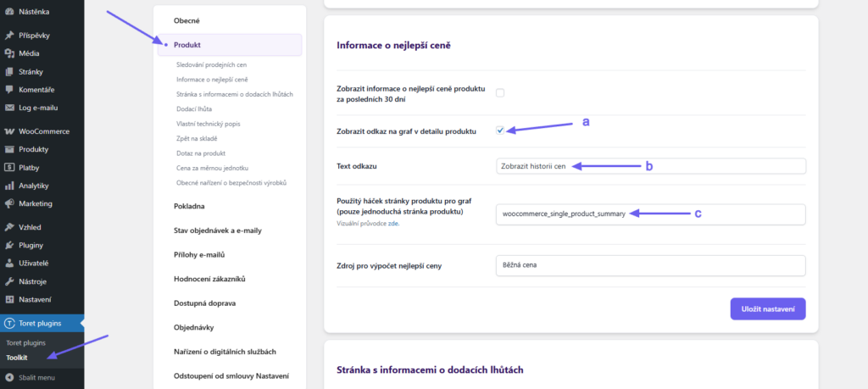Click the Produkty box icon

coord(8,149)
